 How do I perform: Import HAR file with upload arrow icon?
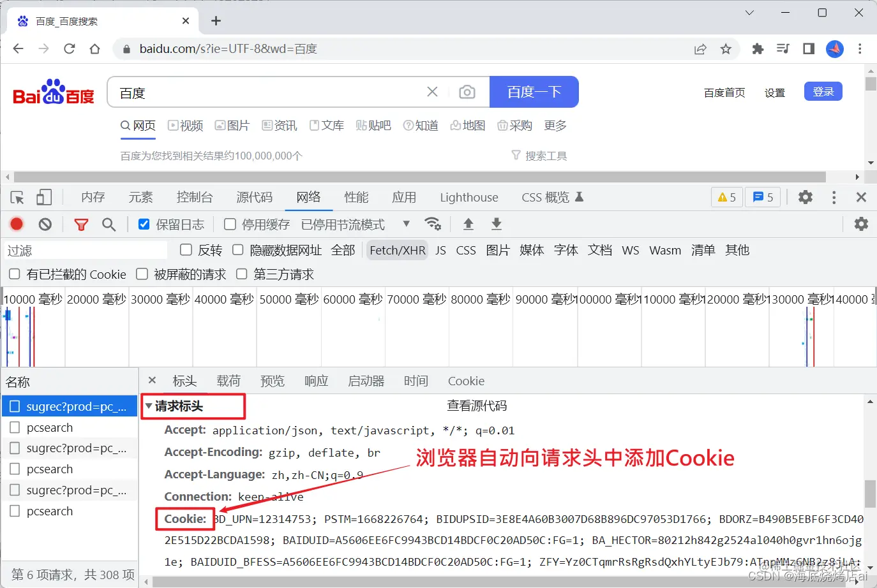tap(469, 224)
